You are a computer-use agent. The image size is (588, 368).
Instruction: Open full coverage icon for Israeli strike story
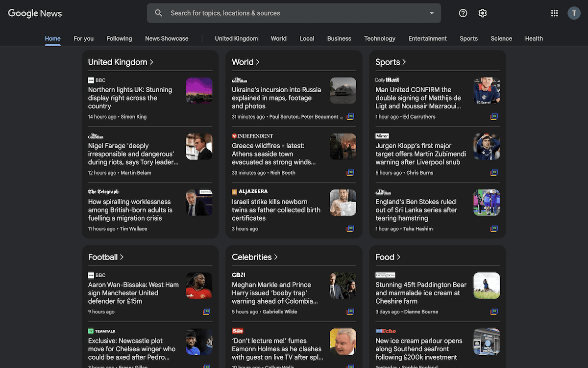[350, 229]
